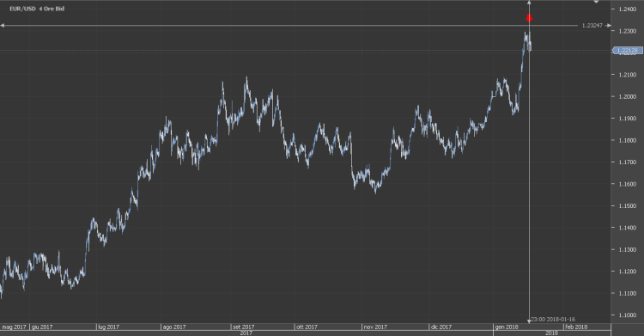Select the lug 2017 time axis label
644x336 pixels.
(x=109, y=327)
